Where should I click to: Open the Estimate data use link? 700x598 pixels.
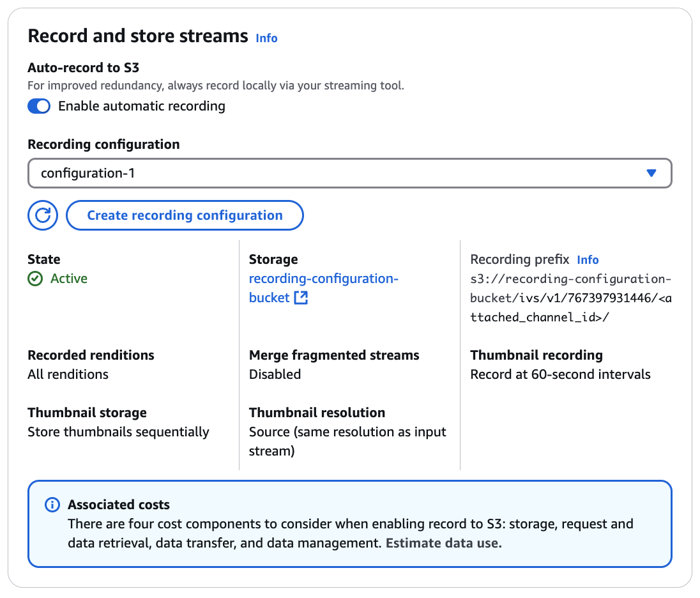coord(443,543)
